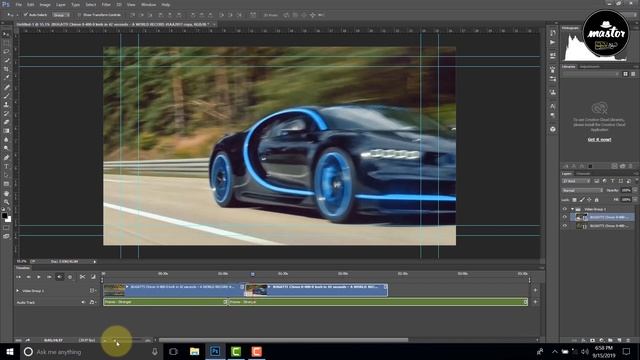Viewport: 640px width, 360px height.
Task: Select the Eyedropper tool
Action: [6, 78]
